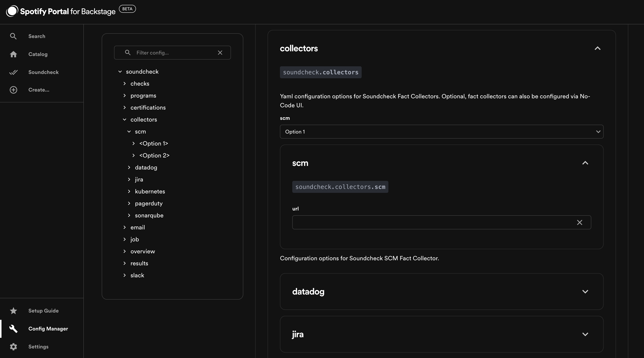This screenshot has width=644, height=358.
Task: Click the Spotify Portal logo icon
Action: tap(12, 11)
